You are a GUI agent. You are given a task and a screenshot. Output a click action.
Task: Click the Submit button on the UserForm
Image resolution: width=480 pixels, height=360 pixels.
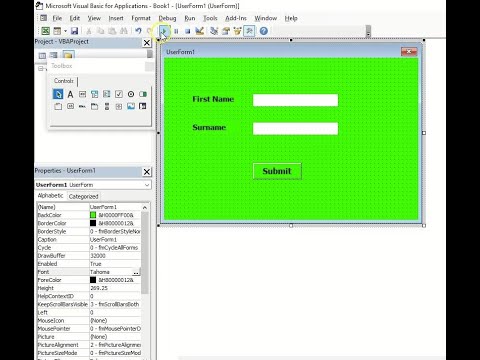coord(277,171)
